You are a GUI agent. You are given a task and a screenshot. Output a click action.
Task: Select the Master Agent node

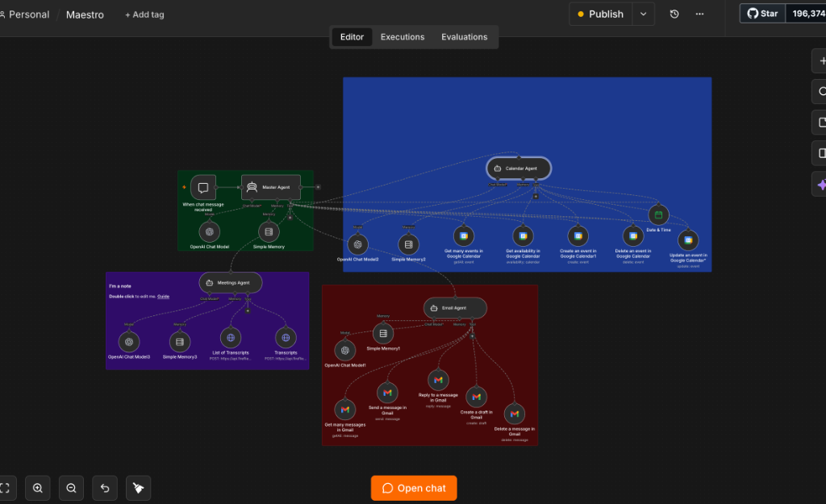pyautogui.click(x=271, y=187)
